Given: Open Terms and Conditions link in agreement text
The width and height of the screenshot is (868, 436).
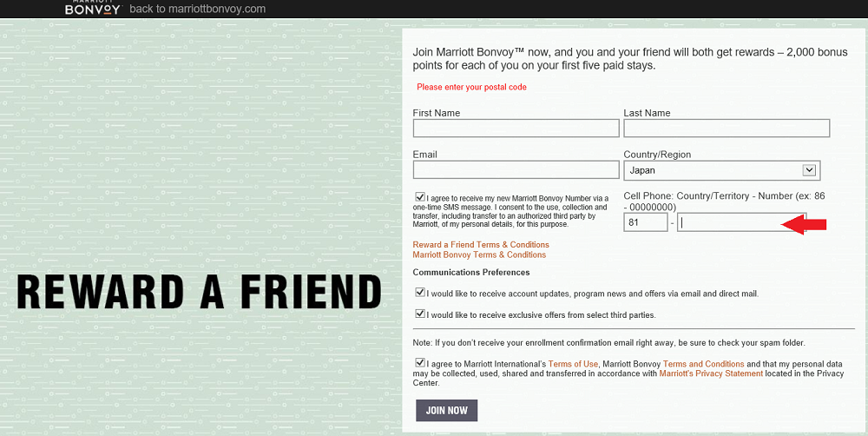Looking at the screenshot, I should (703, 364).
